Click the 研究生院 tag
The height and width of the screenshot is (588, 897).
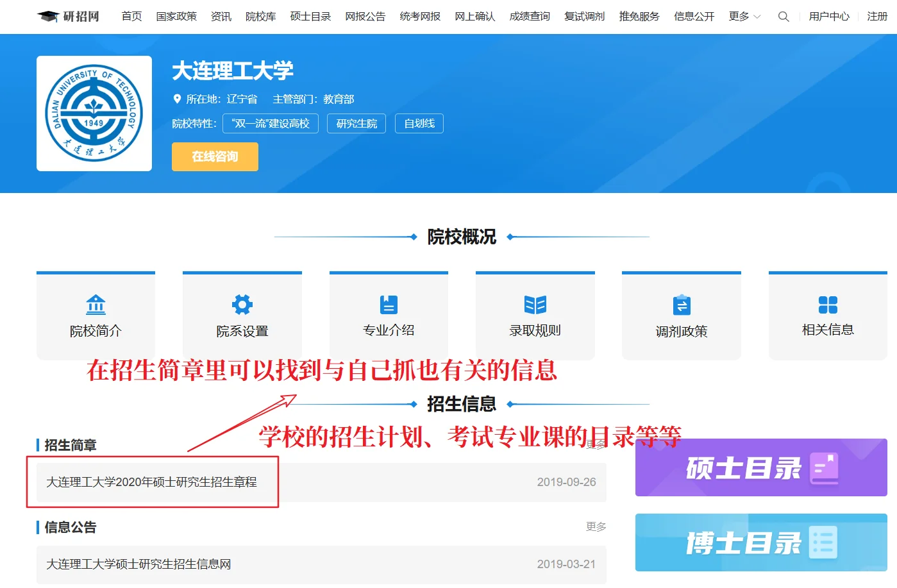pyautogui.click(x=356, y=123)
